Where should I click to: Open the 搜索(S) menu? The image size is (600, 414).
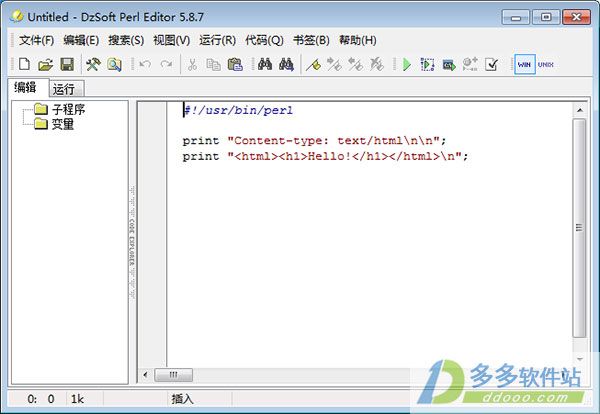click(x=126, y=40)
